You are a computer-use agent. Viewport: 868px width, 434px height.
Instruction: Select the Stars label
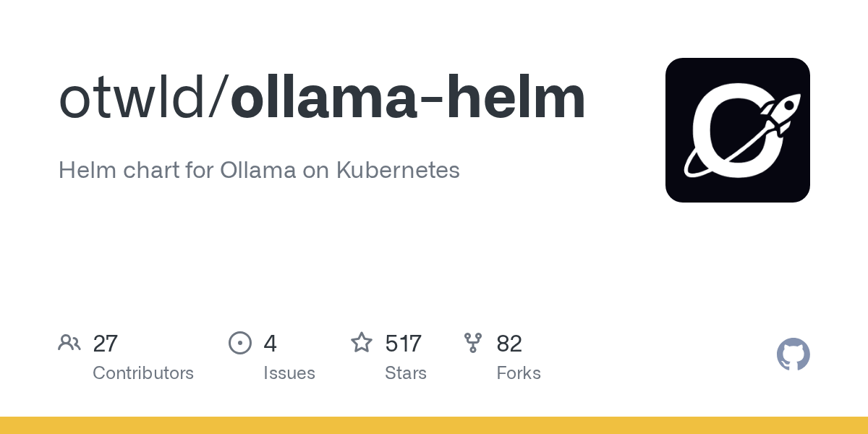pos(406,373)
